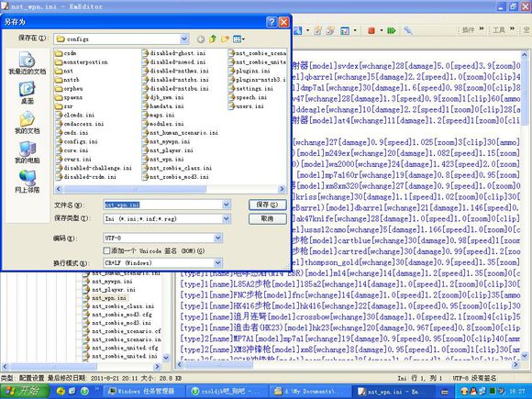Select users.ini in the Save As file list

coord(247,106)
